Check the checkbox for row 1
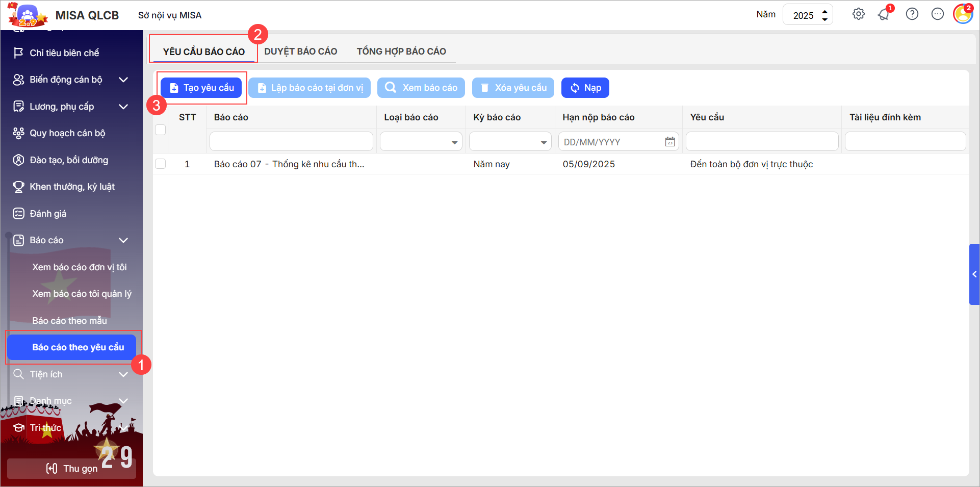The height and width of the screenshot is (487, 980). pos(161,164)
